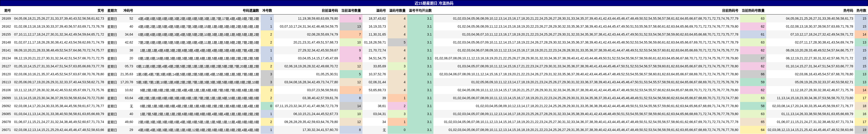Select cold code cell 17,20,78
The image size is (868, 134).
(127, 82)
